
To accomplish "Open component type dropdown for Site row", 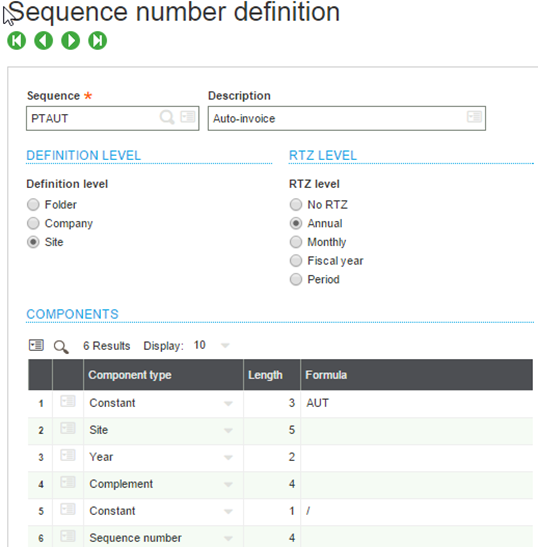I will (228, 430).
